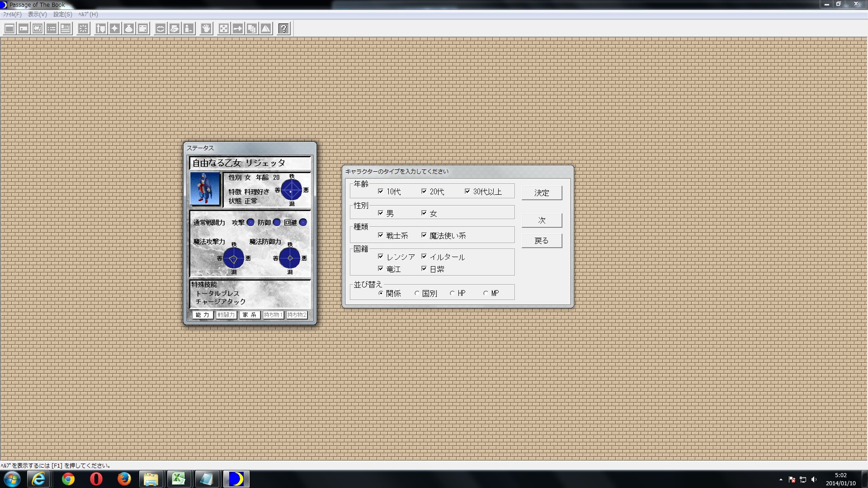Uncheck the 魔法使い系 type checkbox
This screenshot has height=488, width=868.
[424, 235]
